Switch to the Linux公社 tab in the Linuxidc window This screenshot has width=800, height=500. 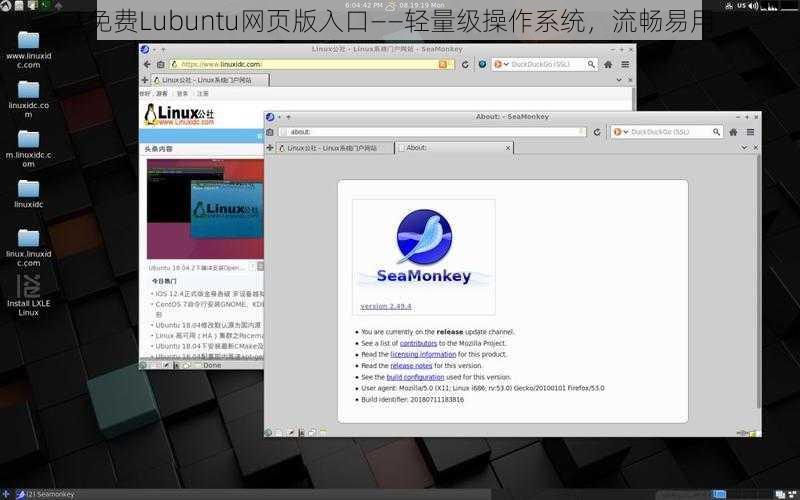point(210,80)
